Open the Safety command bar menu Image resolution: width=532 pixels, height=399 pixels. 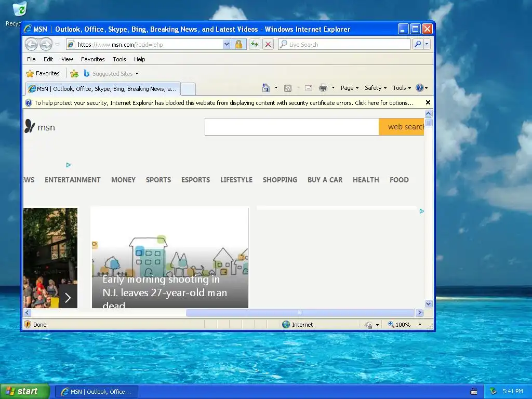[376, 88]
